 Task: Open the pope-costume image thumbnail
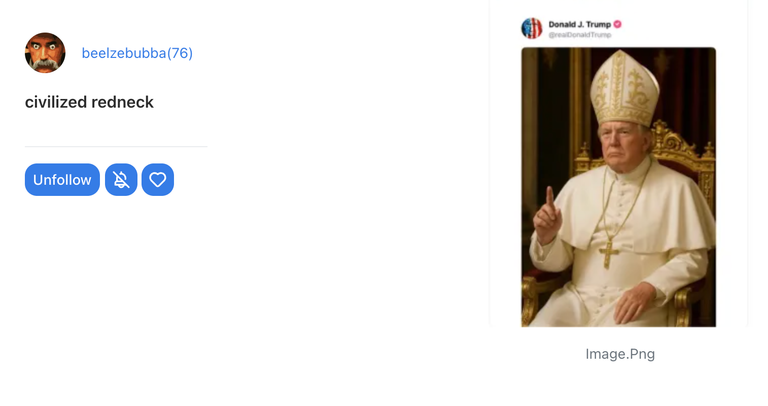point(619,187)
